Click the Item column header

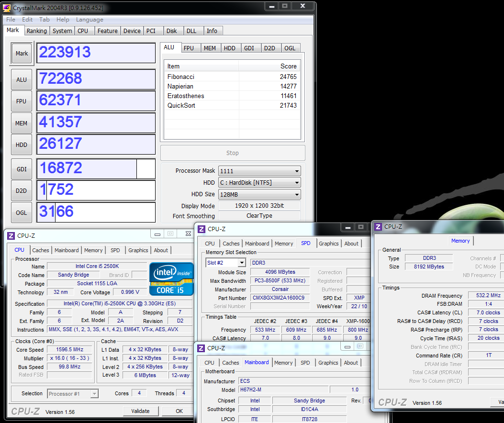click(202, 66)
